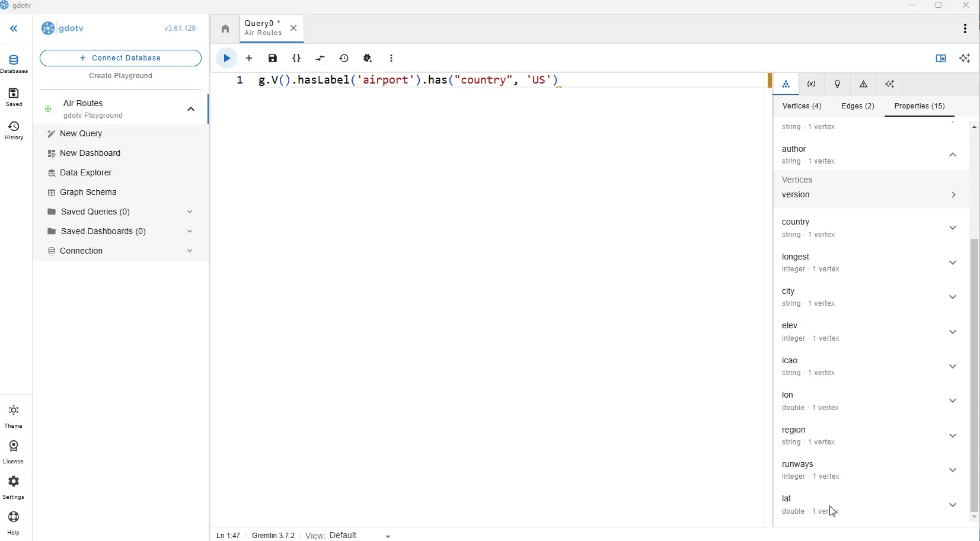Select the schema graph icon panel tab
Viewport: 980px width, 541px height.
tap(786, 84)
